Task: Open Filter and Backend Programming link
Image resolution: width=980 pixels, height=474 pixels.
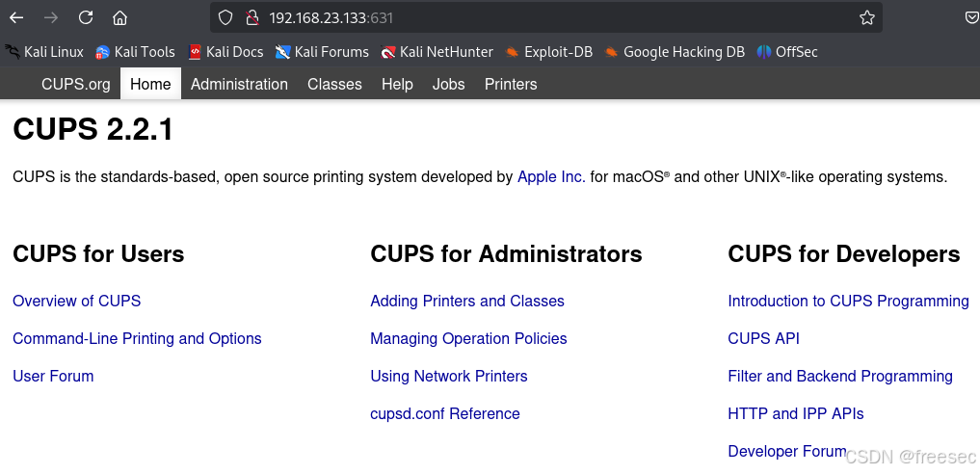Action: 840,376
